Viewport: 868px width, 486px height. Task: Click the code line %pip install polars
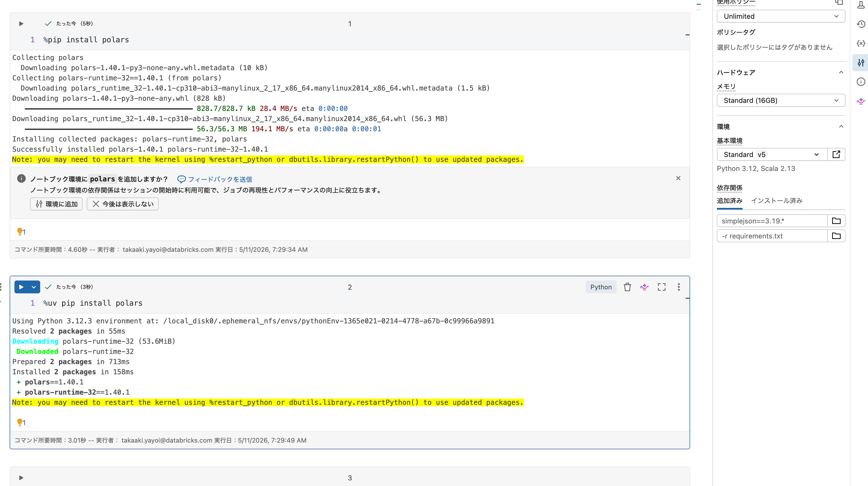click(x=86, y=40)
